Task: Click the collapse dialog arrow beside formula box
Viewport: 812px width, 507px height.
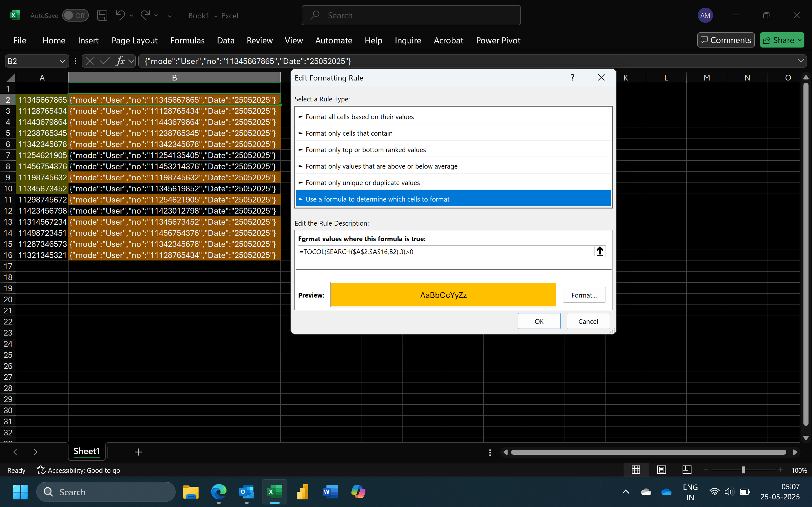Action: point(599,252)
